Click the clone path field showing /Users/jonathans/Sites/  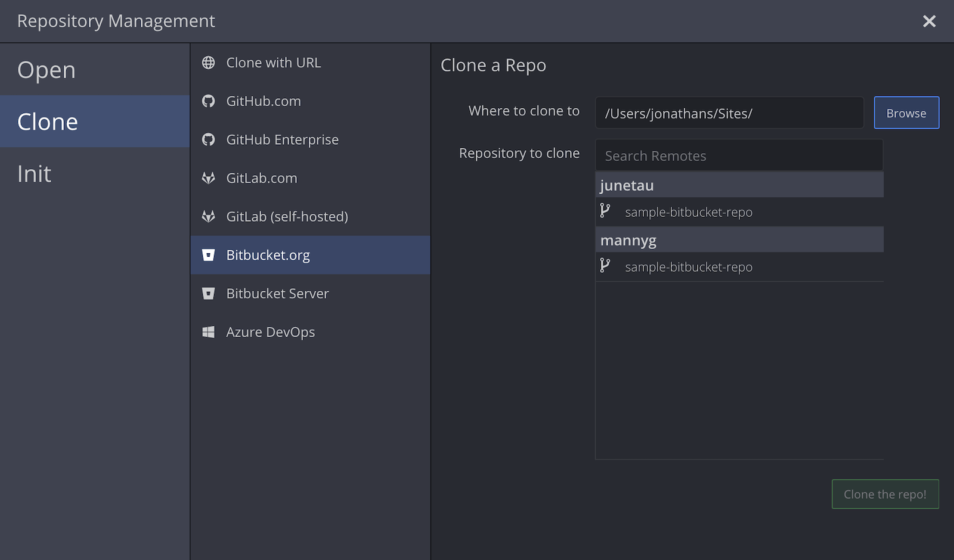[x=729, y=113]
